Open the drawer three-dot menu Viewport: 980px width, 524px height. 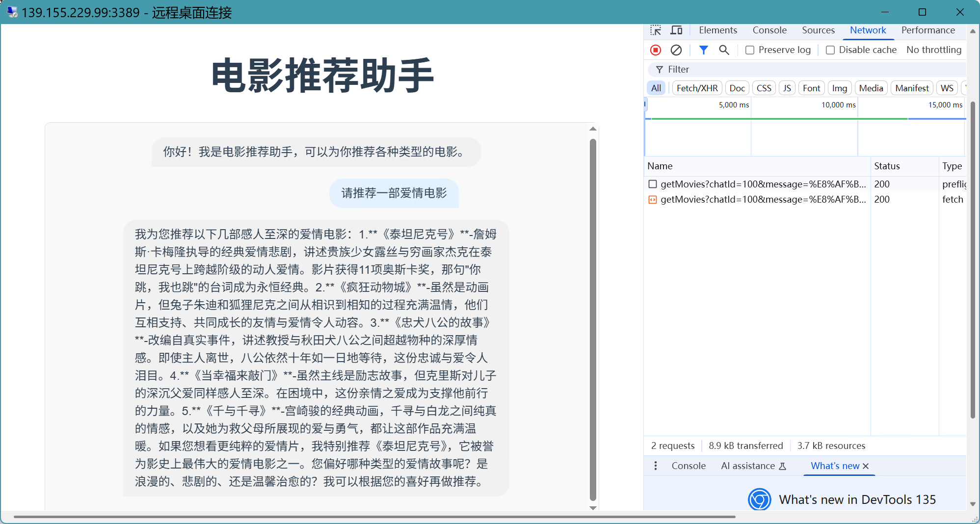656,466
